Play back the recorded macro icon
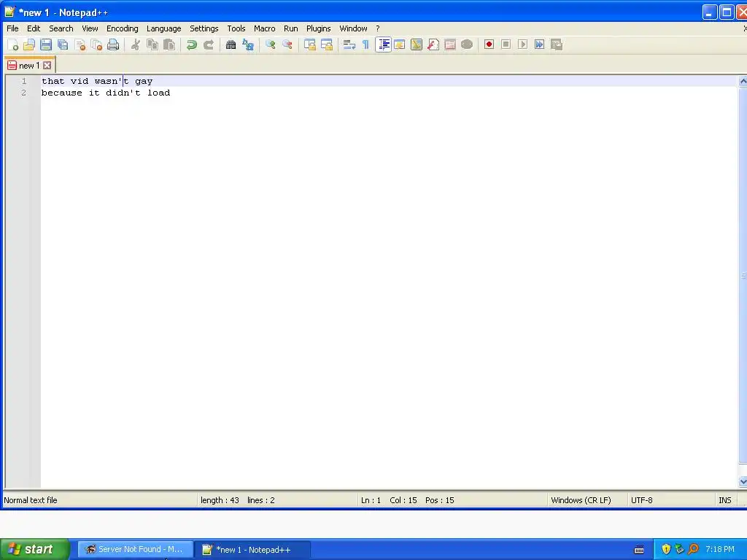Viewport: 747px width, 560px height. [522, 44]
